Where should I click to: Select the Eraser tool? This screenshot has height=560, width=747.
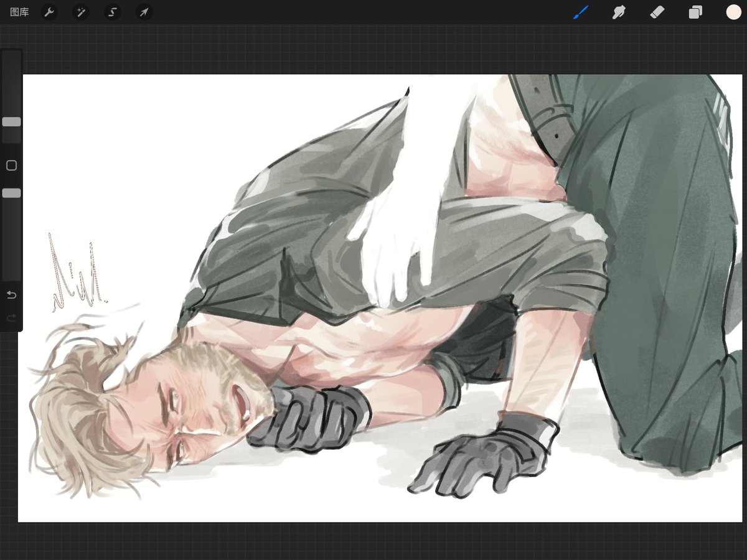click(657, 12)
